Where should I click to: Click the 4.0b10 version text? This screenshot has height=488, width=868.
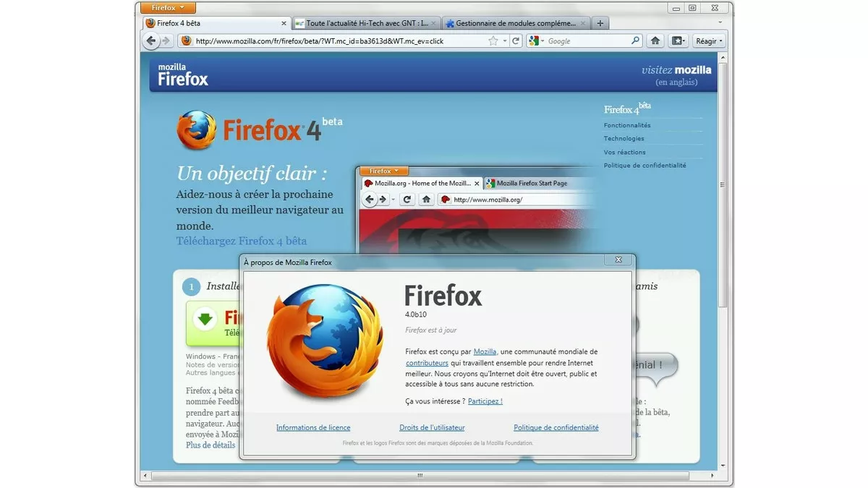pos(417,314)
